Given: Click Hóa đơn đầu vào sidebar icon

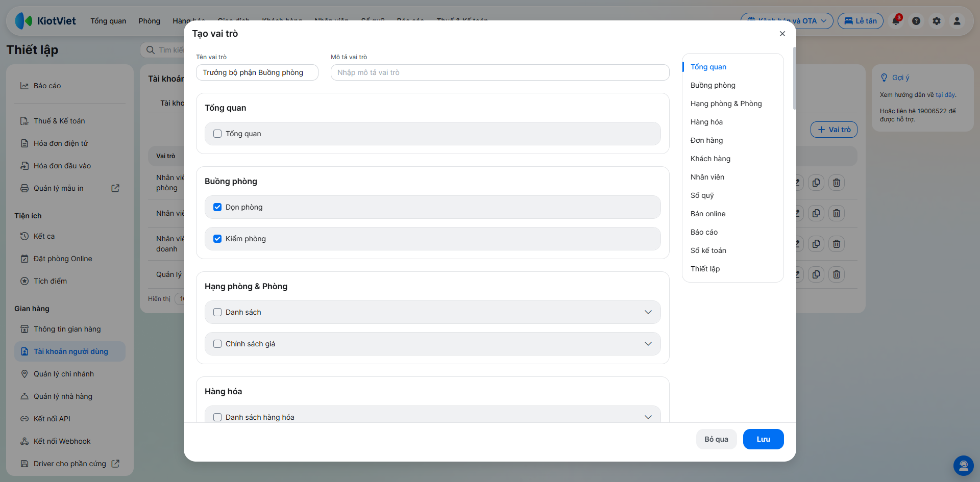Looking at the screenshot, I should 24,166.
